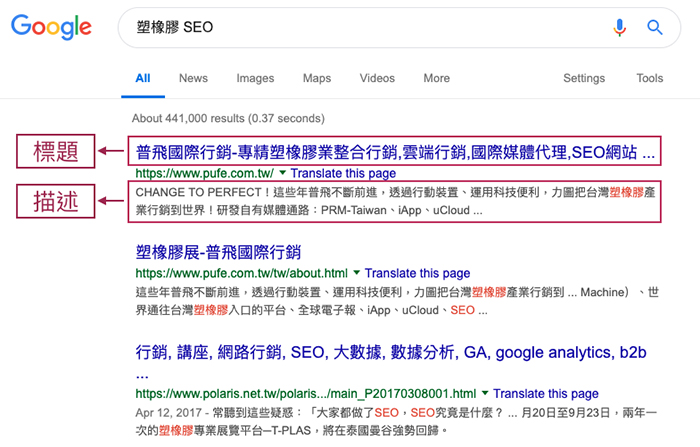Click the https://www.pufe.com.tw/ URL
Image resolution: width=700 pixels, height=447 pixels.
[x=204, y=173]
